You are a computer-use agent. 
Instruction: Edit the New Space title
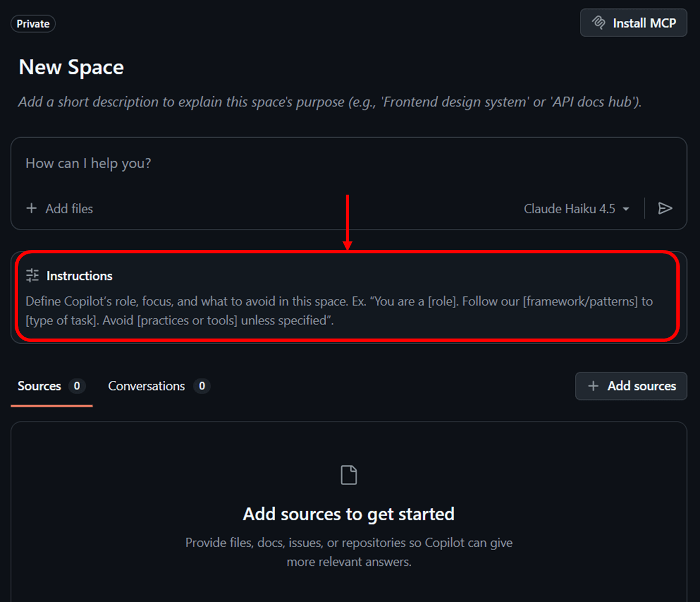(72, 67)
